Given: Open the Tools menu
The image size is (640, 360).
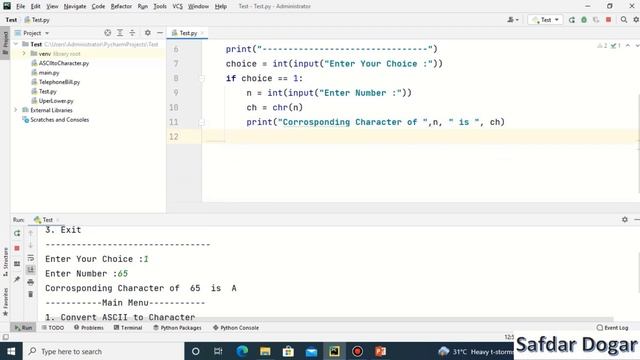Looking at the screenshot, I should pos(160,7).
